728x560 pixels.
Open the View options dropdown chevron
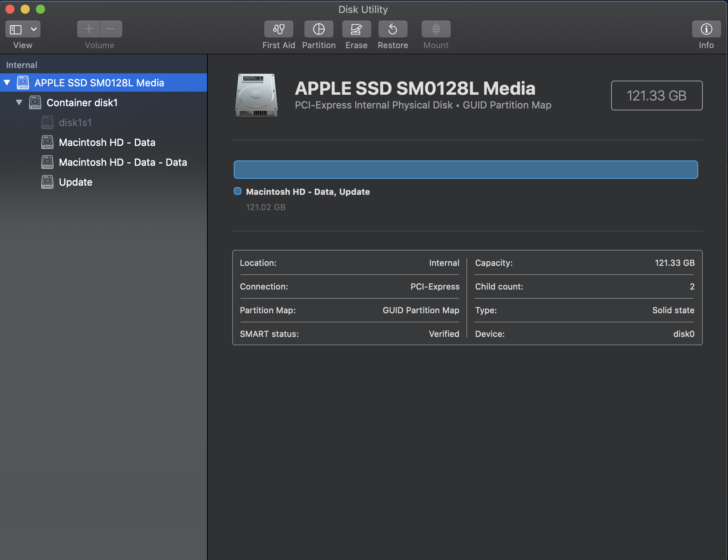pyautogui.click(x=33, y=29)
